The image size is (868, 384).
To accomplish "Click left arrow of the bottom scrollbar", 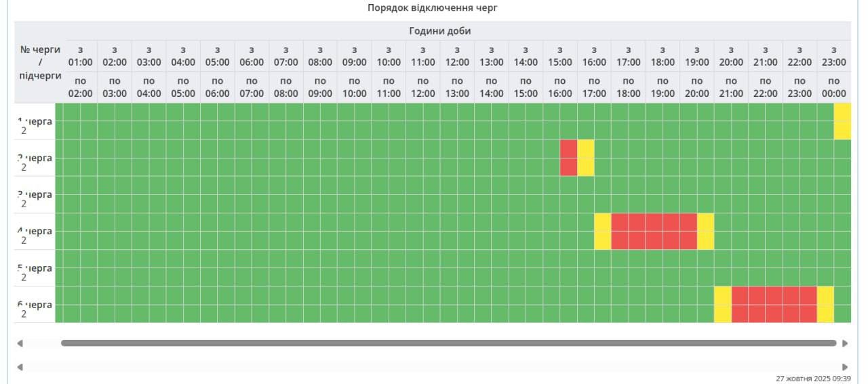I will pyautogui.click(x=20, y=367).
